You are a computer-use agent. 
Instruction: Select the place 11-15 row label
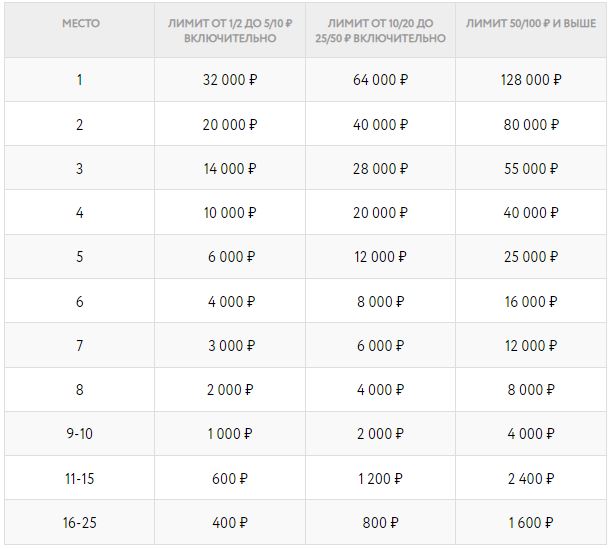[x=79, y=477]
